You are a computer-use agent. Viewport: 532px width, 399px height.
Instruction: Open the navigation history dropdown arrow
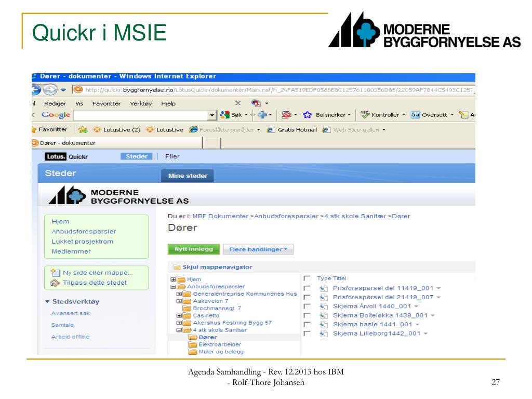(63, 90)
